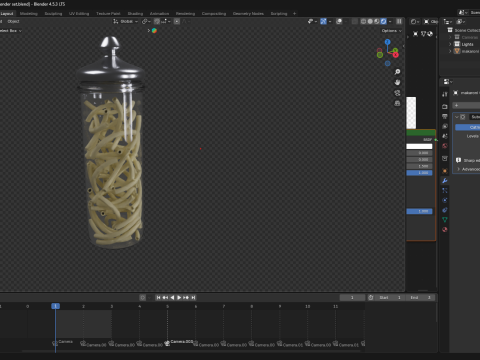Open the Object properties tab icon
This screenshot has width=480, height=360.
click(445, 171)
